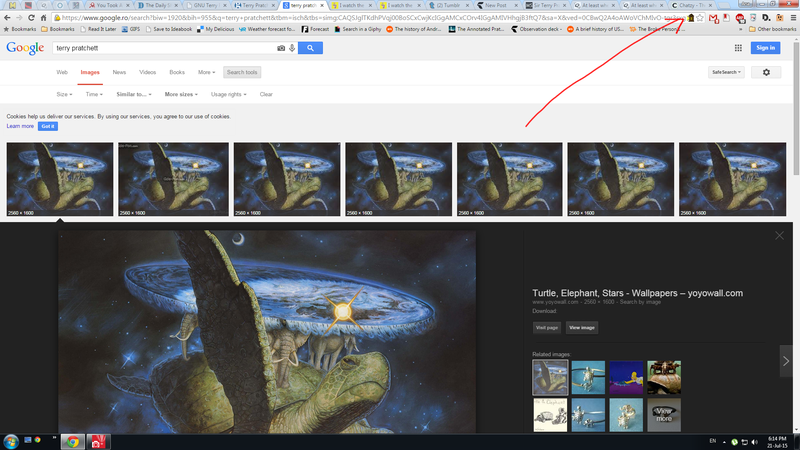Screen dimensions: 800x450
Task: Click the browser Back arrow
Action: [x=7, y=18]
